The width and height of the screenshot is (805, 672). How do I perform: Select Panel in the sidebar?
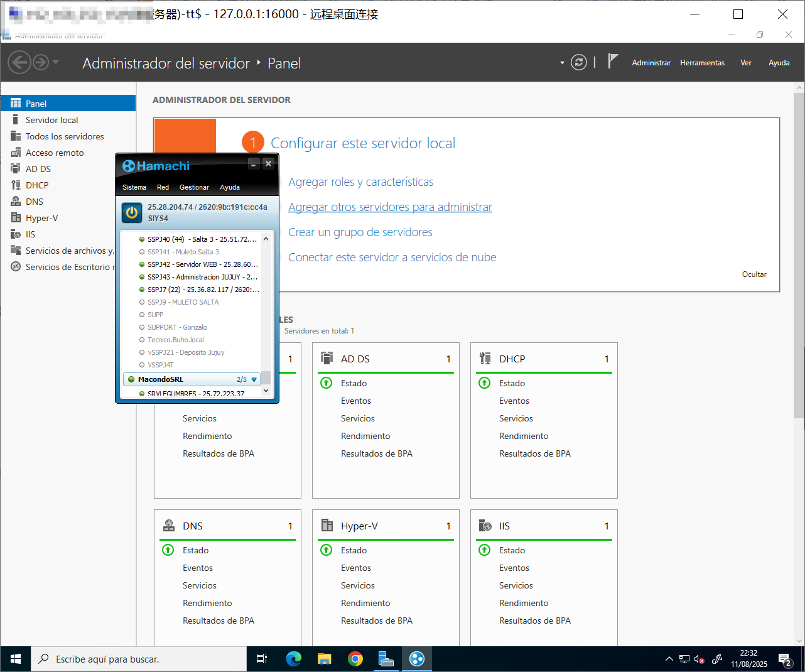(68, 104)
